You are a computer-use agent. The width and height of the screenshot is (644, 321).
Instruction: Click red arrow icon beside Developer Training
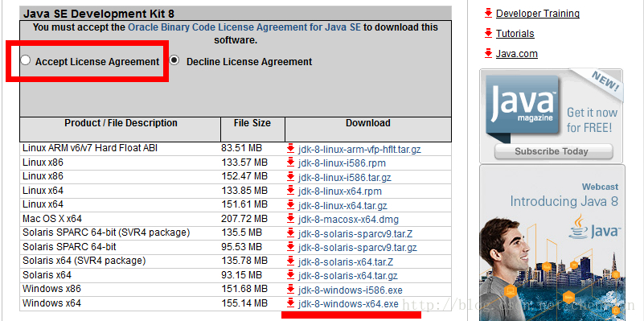click(488, 13)
